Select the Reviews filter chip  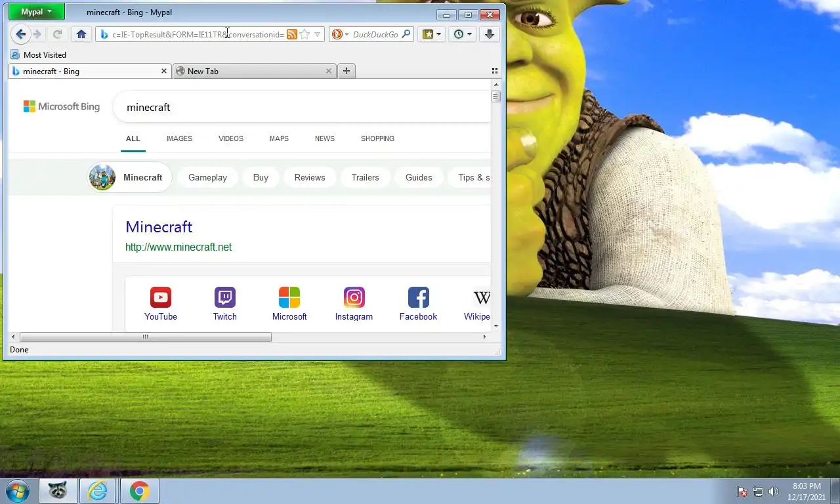tap(310, 177)
